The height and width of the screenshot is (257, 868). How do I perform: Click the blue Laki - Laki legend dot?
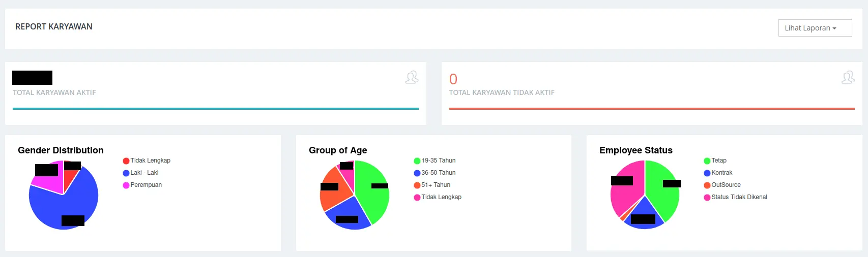(x=126, y=173)
